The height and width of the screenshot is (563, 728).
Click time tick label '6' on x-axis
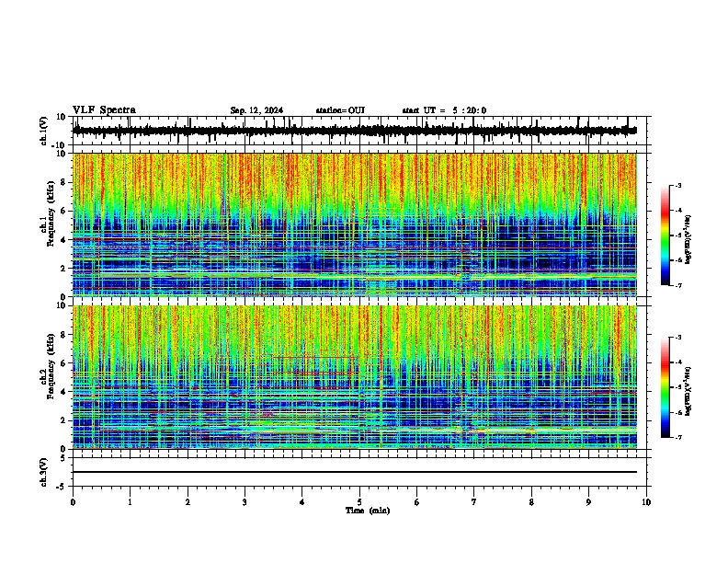coord(417,502)
